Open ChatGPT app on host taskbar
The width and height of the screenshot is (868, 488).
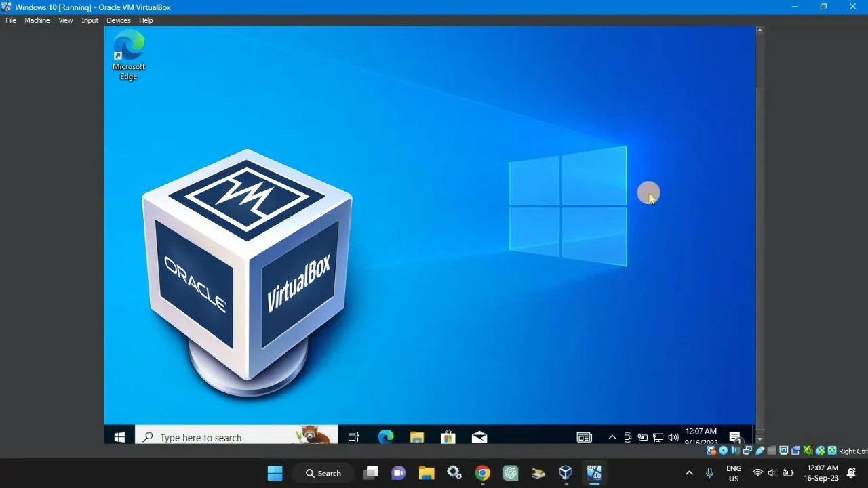[x=510, y=473]
